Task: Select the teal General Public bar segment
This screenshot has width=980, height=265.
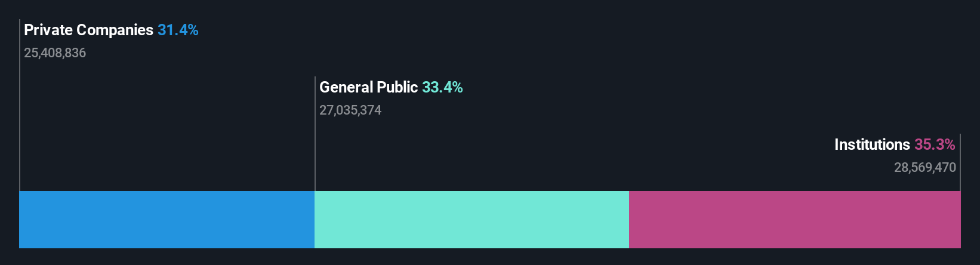Action: 471,220
